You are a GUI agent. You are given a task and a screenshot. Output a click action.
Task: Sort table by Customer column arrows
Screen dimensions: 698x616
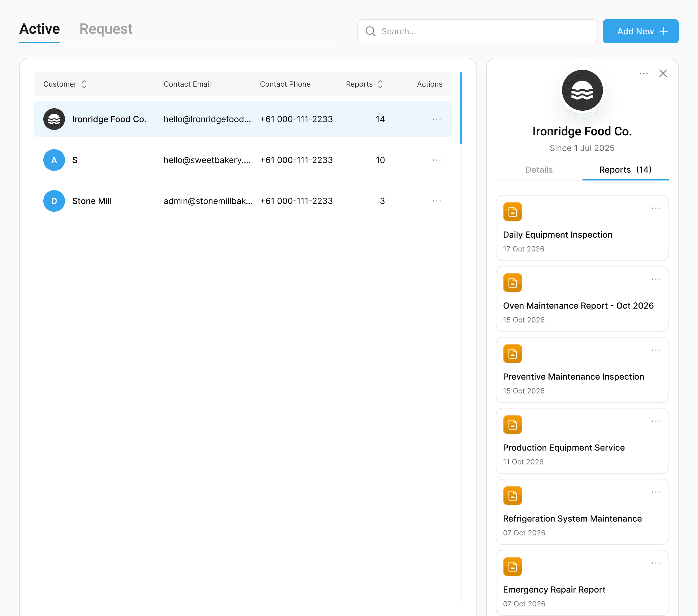coord(84,84)
